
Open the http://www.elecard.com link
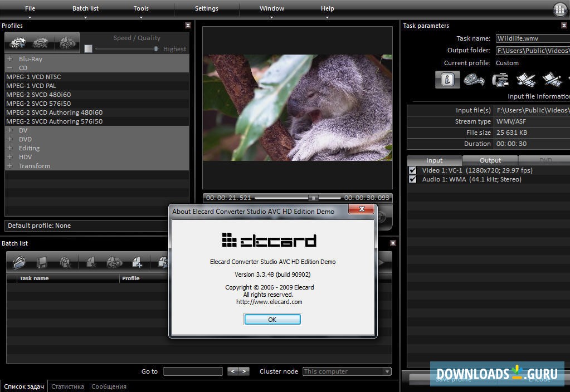coord(269,302)
